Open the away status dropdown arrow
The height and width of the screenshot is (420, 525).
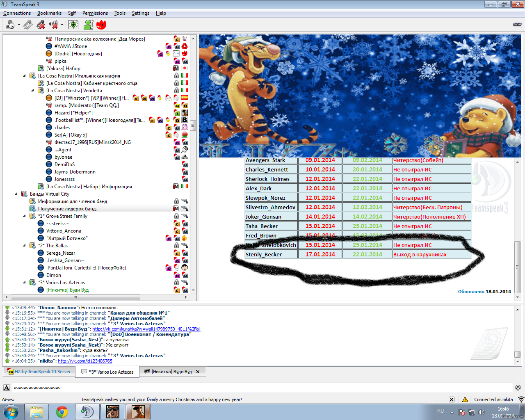tap(19, 25)
